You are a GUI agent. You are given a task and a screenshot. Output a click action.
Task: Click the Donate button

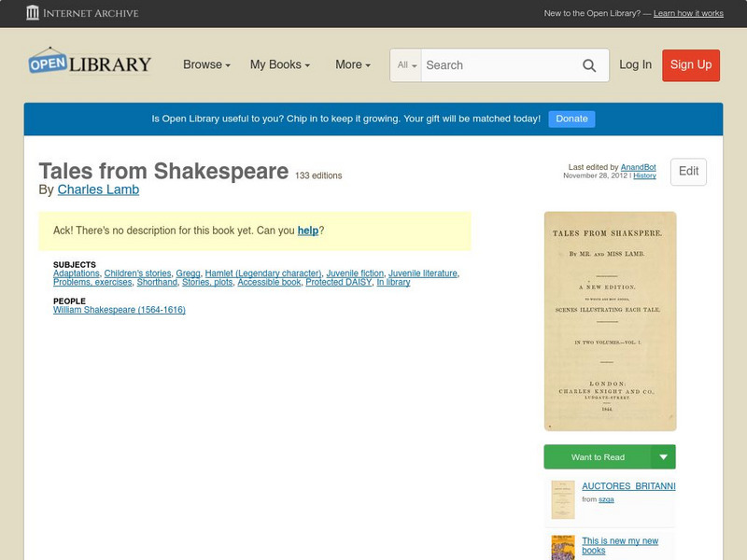pos(571,119)
